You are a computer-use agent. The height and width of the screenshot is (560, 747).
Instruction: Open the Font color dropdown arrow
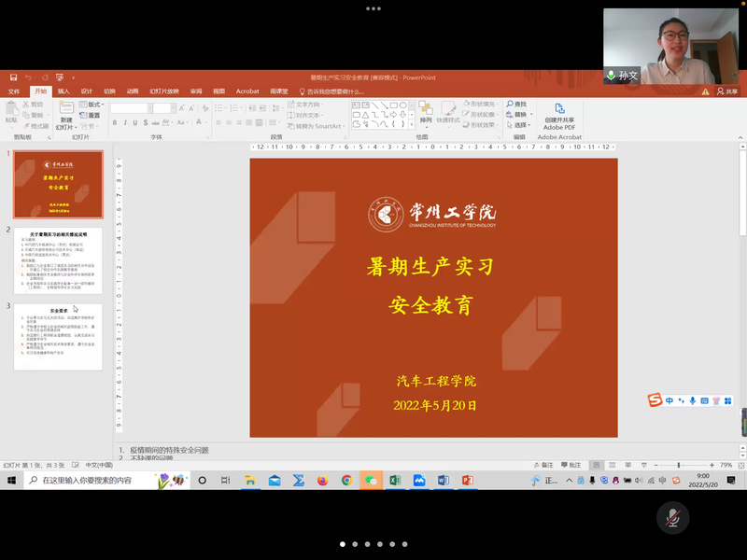point(205,123)
